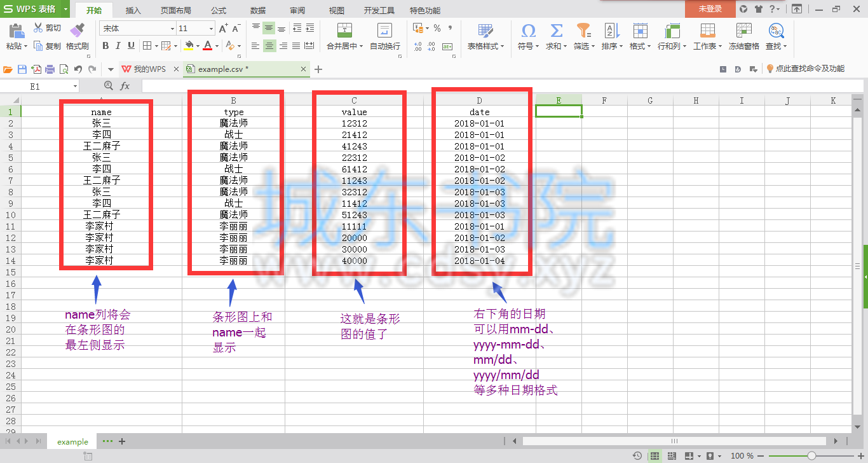
Task: Click the Table Style (表格样式) icon
Action: [485, 31]
